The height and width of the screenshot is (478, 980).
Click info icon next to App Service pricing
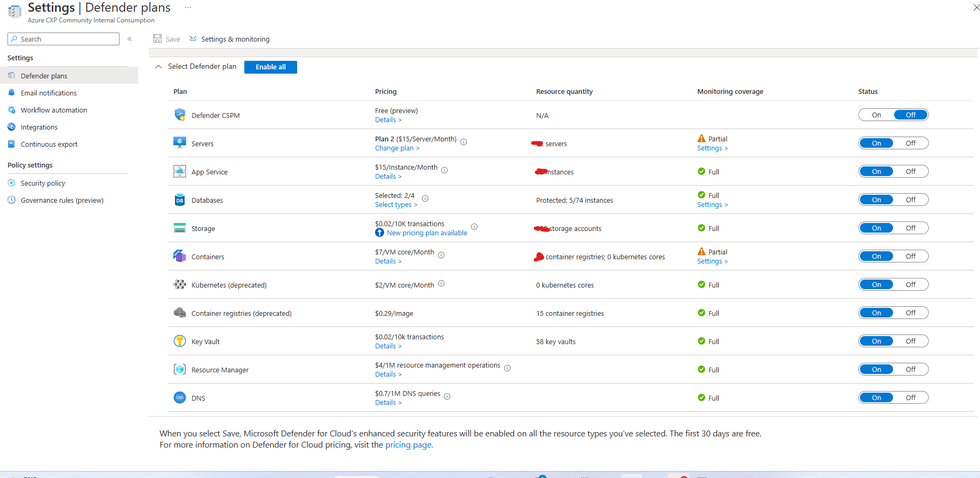click(x=444, y=170)
